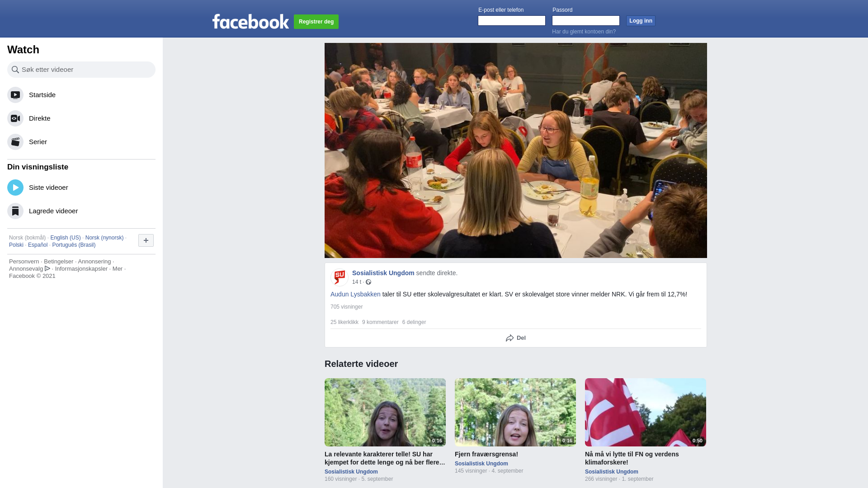Click the public globe privacy icon
Image resolution: width=868 pixels, height=488 pixels.
coord(368,282)
